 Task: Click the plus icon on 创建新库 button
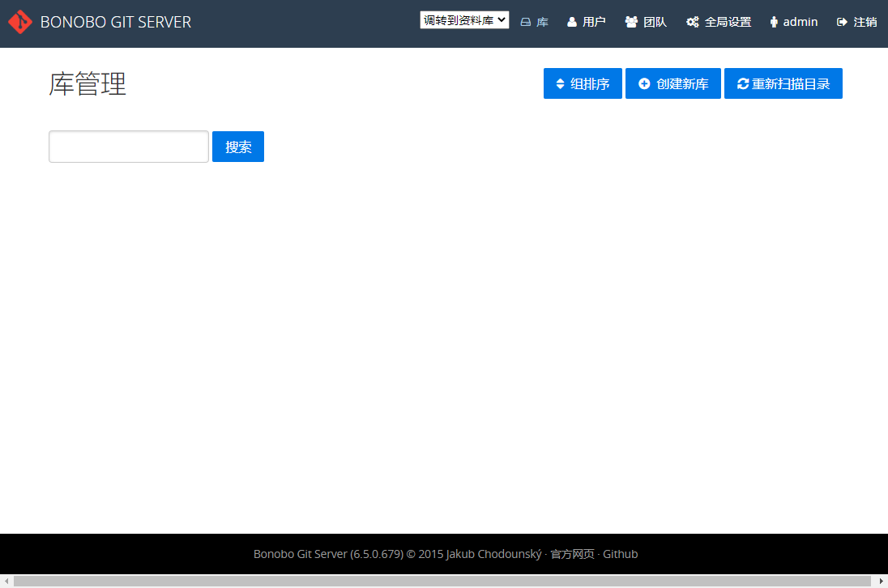coord(644,83)
